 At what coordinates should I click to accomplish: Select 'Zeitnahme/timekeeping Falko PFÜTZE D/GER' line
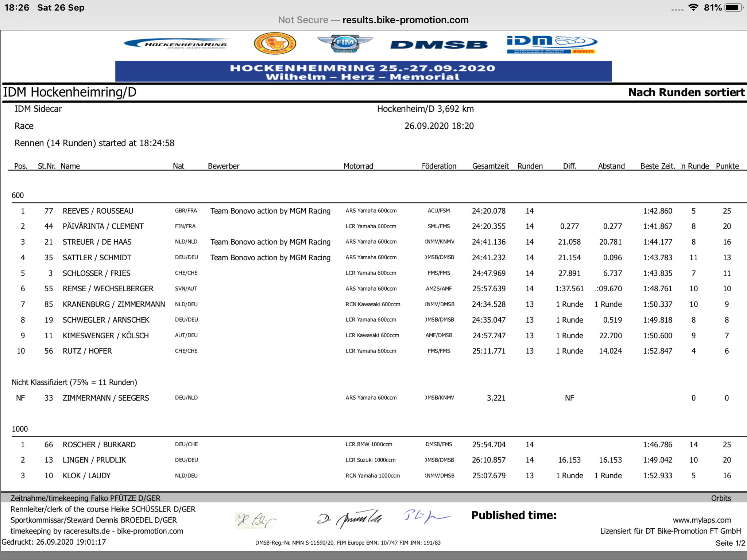pyautogui.click(x=85, y=498)
